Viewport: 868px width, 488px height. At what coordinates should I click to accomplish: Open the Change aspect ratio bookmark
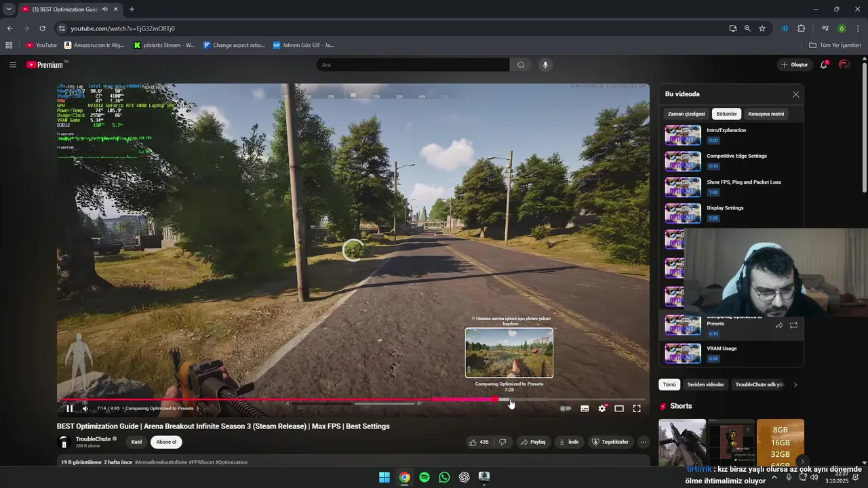tap(235, 45)
